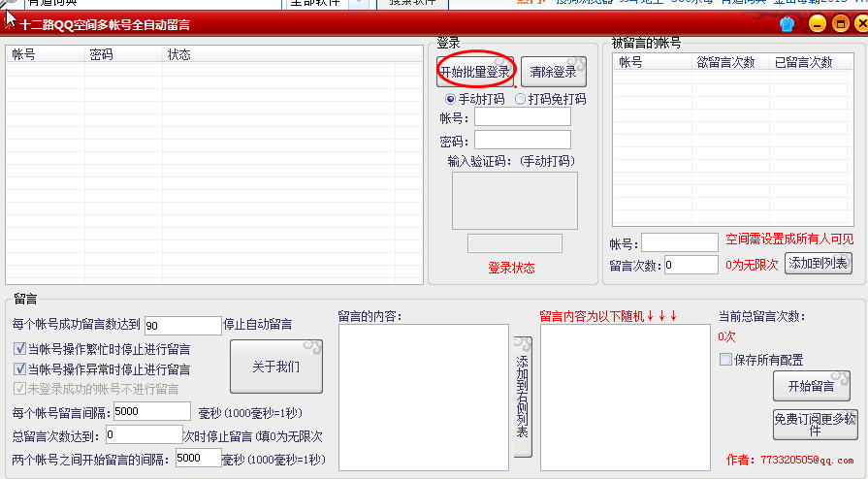The width and height of the screenshot is (868, 479).
Task: Click the author email text 773320505@qq.com
Action: pyautogui.click(x=807, y=461)
